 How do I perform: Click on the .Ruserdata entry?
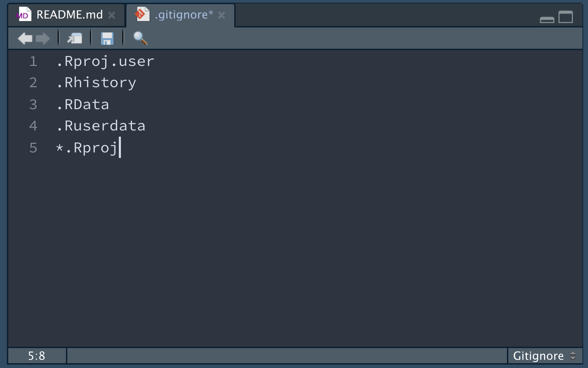click(x=101, y=126)
